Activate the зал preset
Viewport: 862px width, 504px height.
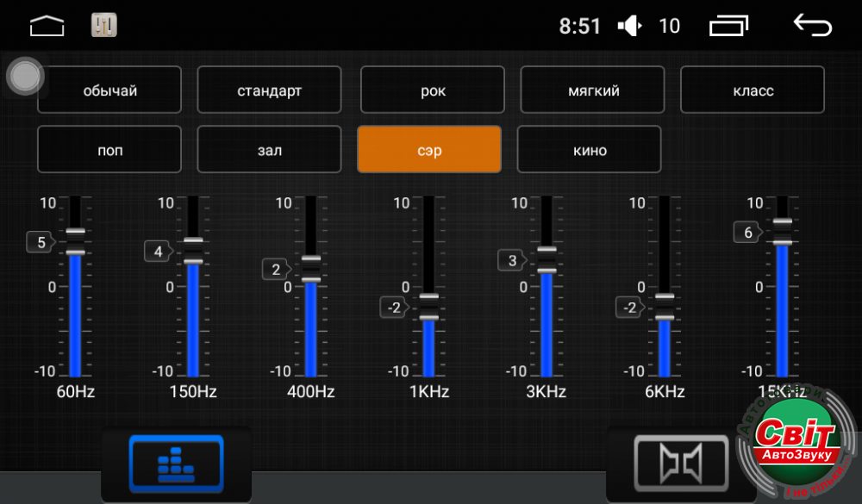[269, 150]
